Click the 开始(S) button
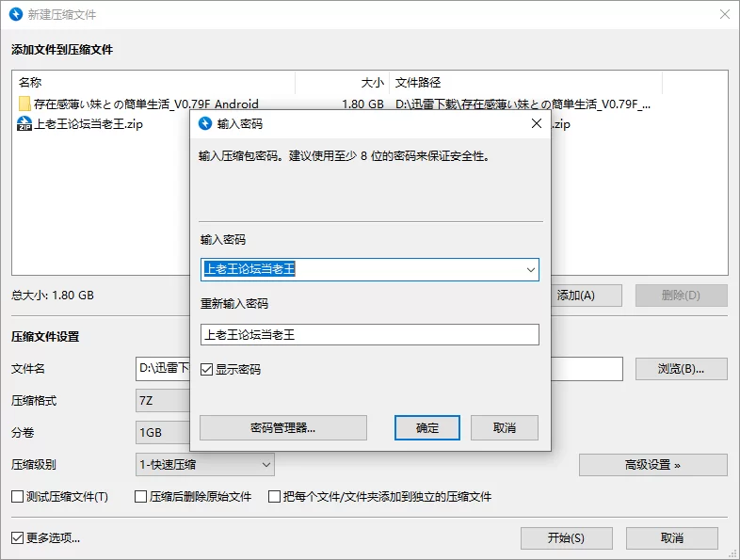The image size is (740, 560). pos(567,537)
